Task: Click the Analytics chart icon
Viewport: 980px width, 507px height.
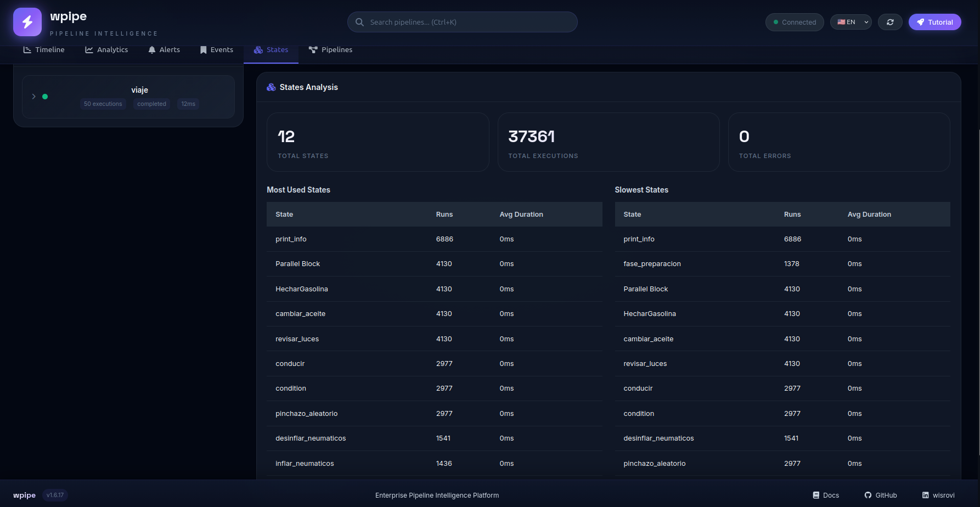Action: [x=89, y=50]
